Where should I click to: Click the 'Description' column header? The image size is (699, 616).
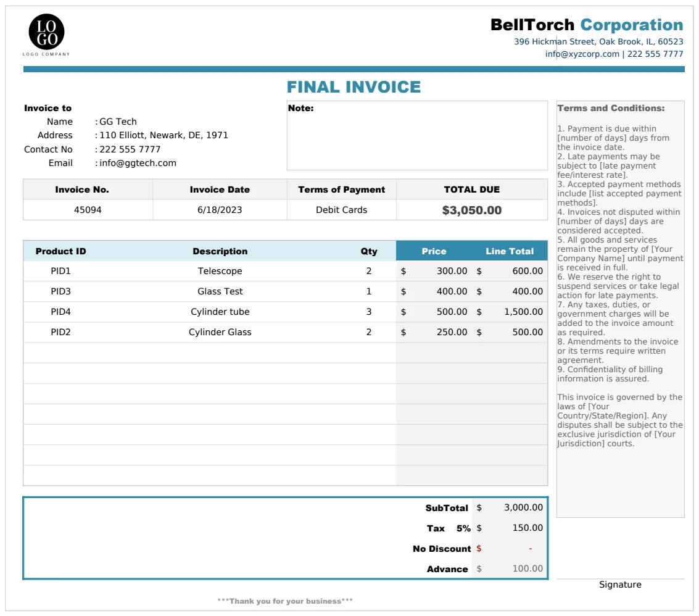[x=220, y=251]
